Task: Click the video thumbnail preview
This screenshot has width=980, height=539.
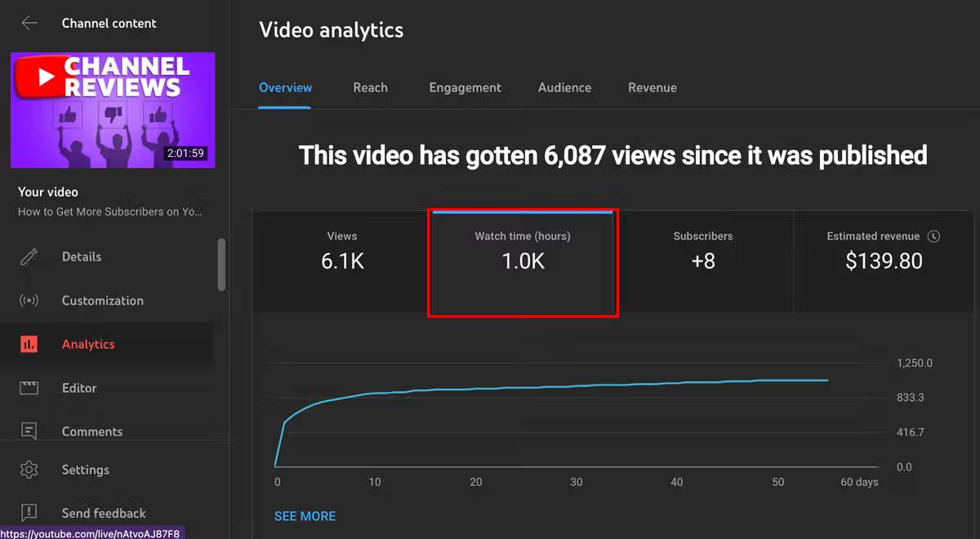Action: (x=112, y=110)
